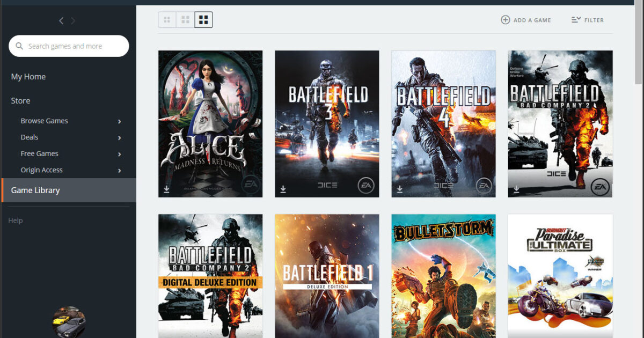Expand the Deals submenu arrow
The height and width of the screenshot is (338, 644).
point(119,138)
